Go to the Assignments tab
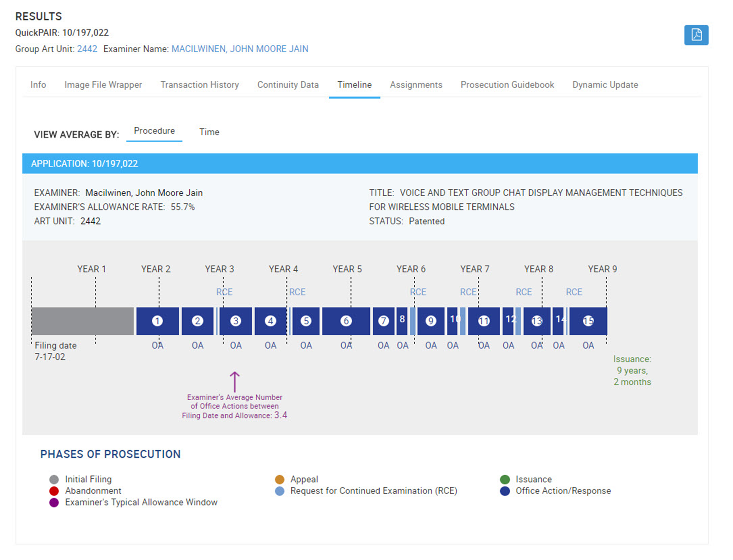Viewport: 733px width, 560px height. click(416, 85)
